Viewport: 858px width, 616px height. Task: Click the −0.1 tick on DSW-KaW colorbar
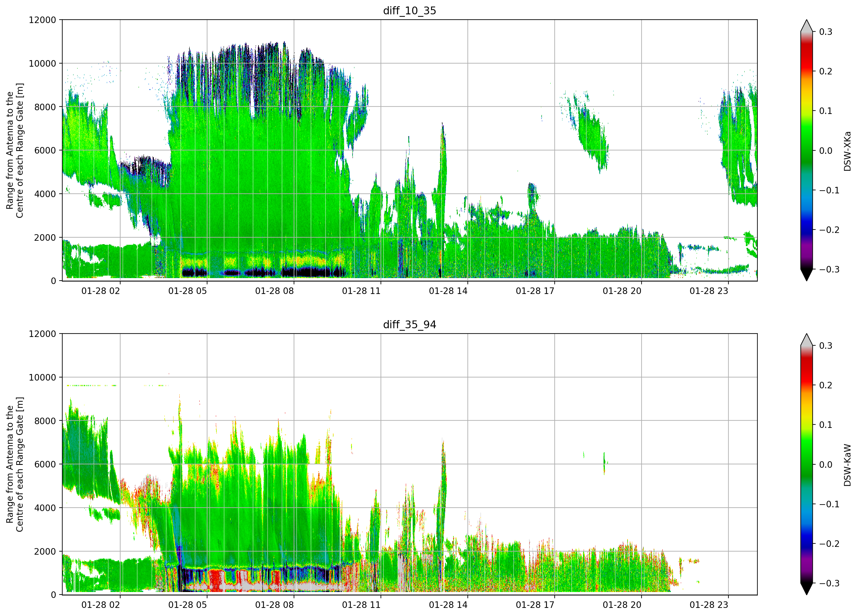(x=829, y=505)
